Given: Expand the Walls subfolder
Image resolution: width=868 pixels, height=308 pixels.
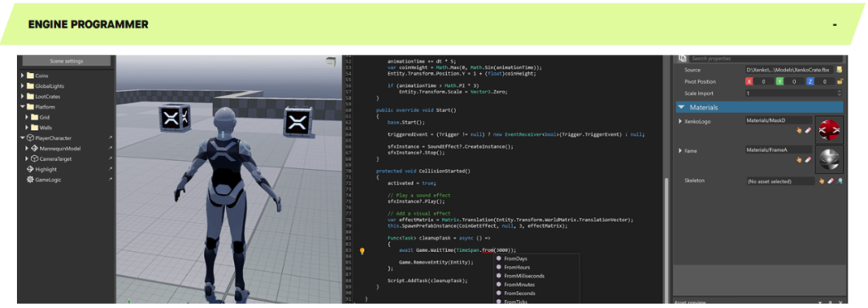Looking at the screenshot, I should pos(27,127).
